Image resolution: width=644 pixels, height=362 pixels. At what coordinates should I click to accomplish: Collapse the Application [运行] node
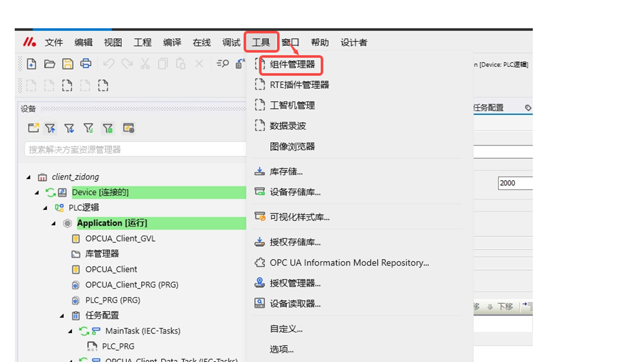click(x=54, y=223)
